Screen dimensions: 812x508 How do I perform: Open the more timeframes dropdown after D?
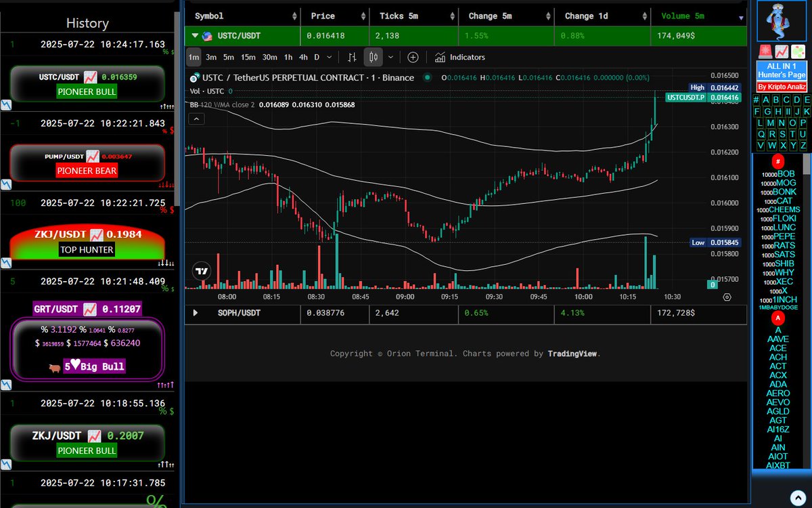330,57
